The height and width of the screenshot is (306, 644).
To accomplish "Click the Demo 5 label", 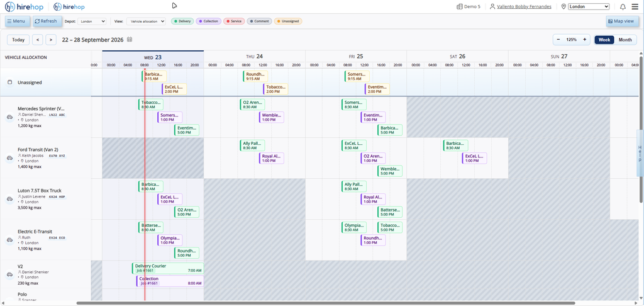I will point(472,6).
